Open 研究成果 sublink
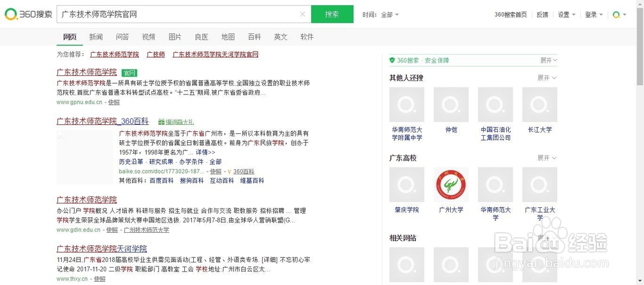This screenshot has width=644, height=285. [x=161, y=161]
